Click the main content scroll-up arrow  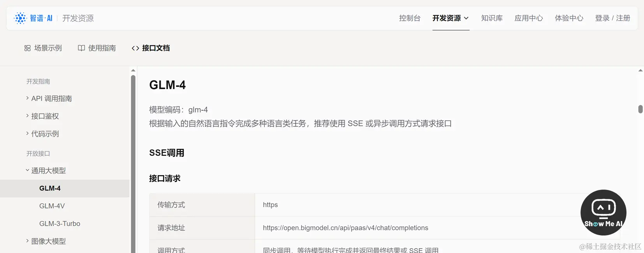click(640, 70)
